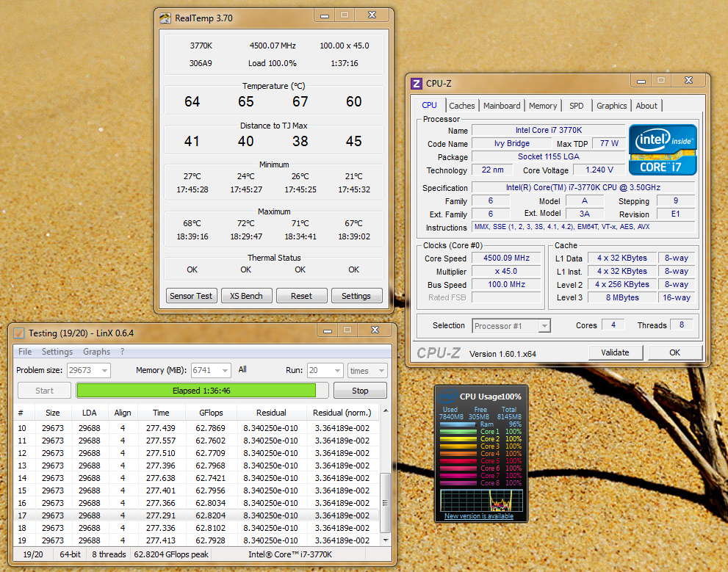Click the Core 1 usage bar in gadget
Viewport: 728px width, 572px height.
(458, 432)
